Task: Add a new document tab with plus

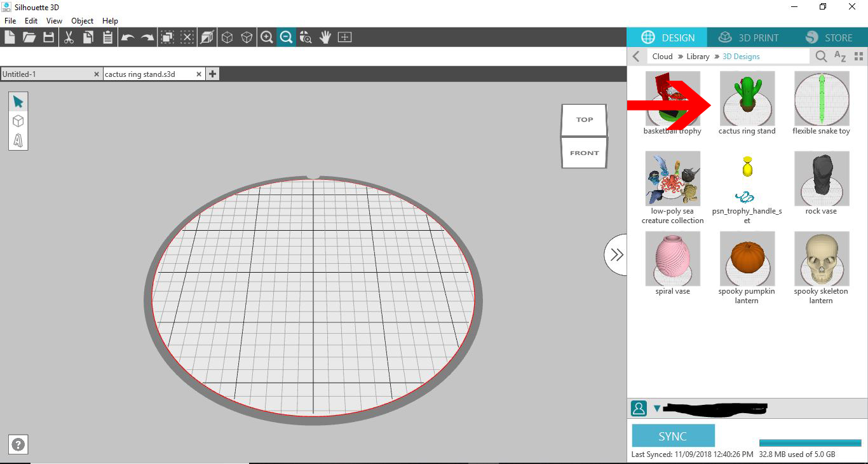Action: tap(212, 74)
